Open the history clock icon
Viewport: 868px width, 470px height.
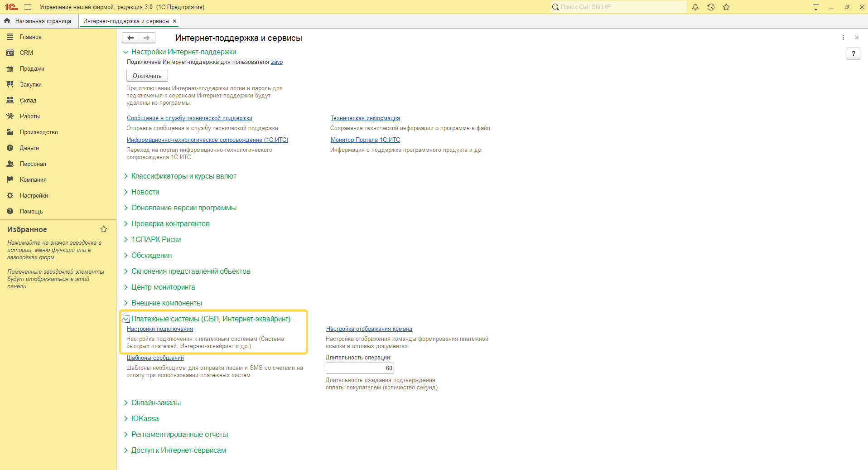(711, 7)
